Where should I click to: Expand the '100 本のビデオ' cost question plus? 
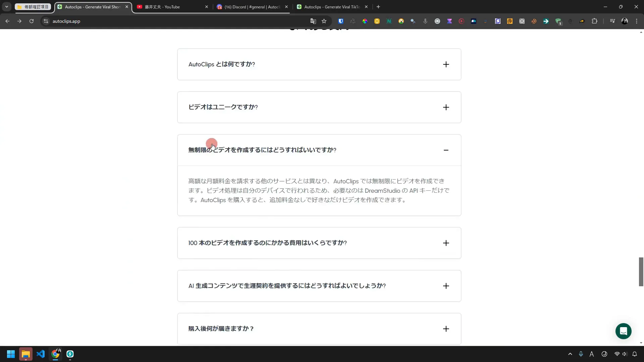(x=446, y=243)
